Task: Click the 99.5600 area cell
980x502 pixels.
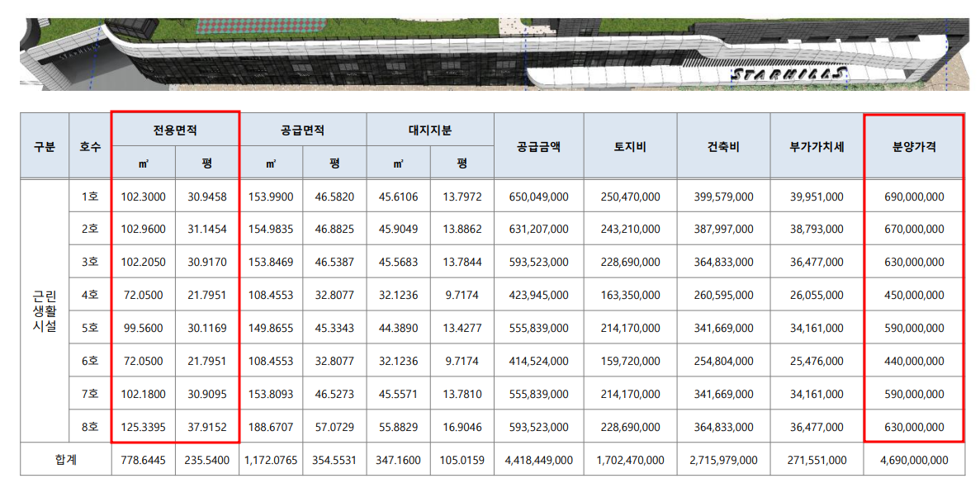Action: pos(143,329)
